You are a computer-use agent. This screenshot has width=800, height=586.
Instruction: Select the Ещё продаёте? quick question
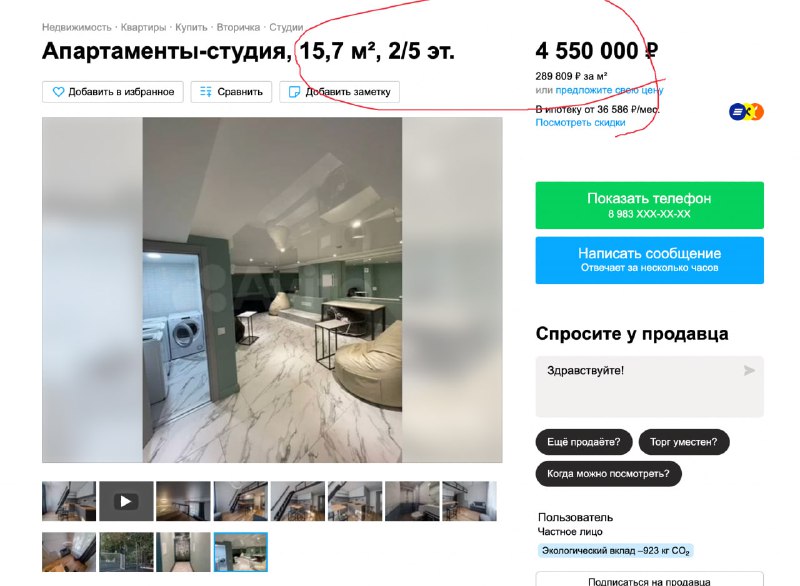click(584, 442)
